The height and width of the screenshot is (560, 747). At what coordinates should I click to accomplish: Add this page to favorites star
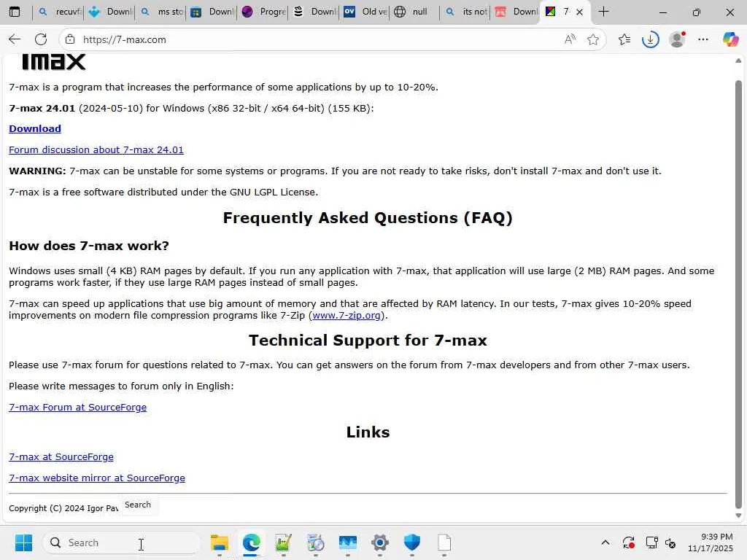coord(592,39)
